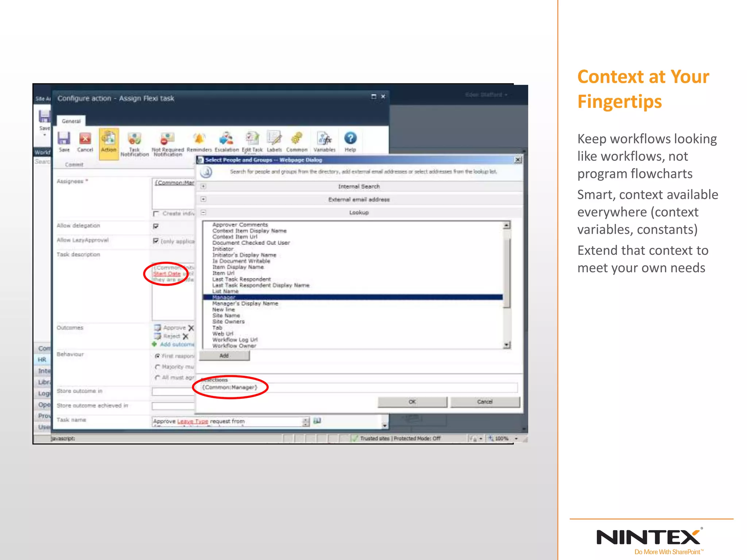Click the Assignees people field
Screen dimensions: 747x560
click(x=174, y=193)
